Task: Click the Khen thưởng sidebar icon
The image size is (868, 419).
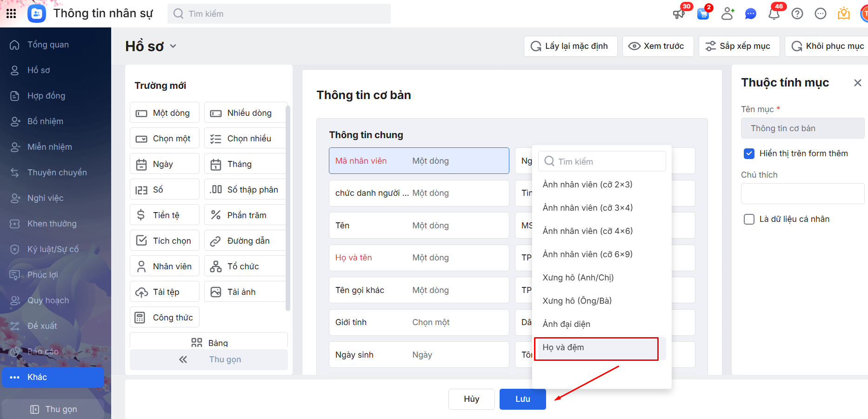Action: coord(15,224)
